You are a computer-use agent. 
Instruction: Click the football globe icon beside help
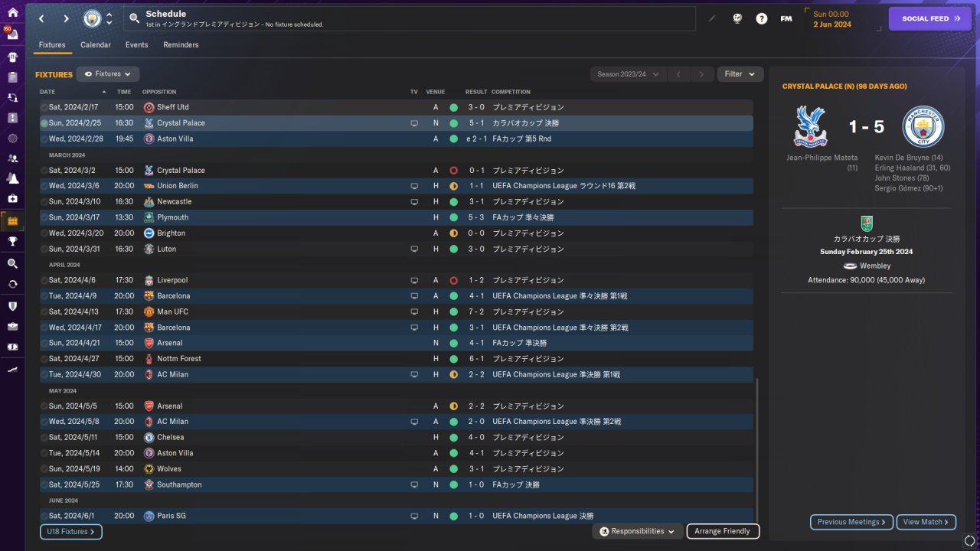coord(737,18)
